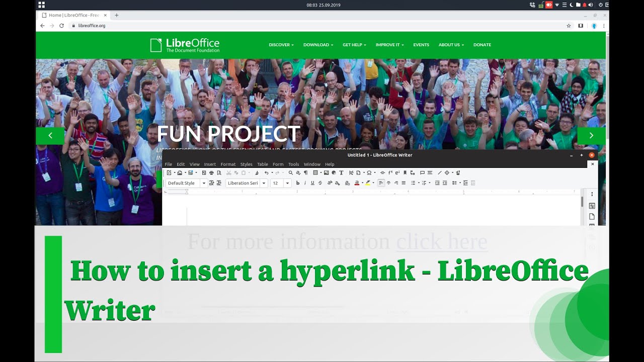Click the Decrease Indent icon
Image resolution: width=644 pixels, height=362 pixels.
point(445,183)
